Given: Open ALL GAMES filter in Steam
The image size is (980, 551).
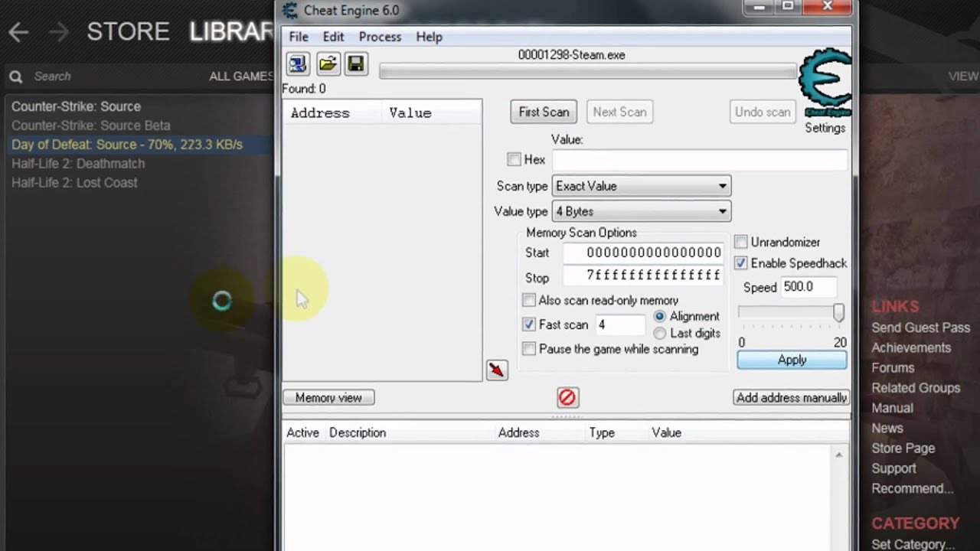Looking at the screenshot, I should 241,77.
